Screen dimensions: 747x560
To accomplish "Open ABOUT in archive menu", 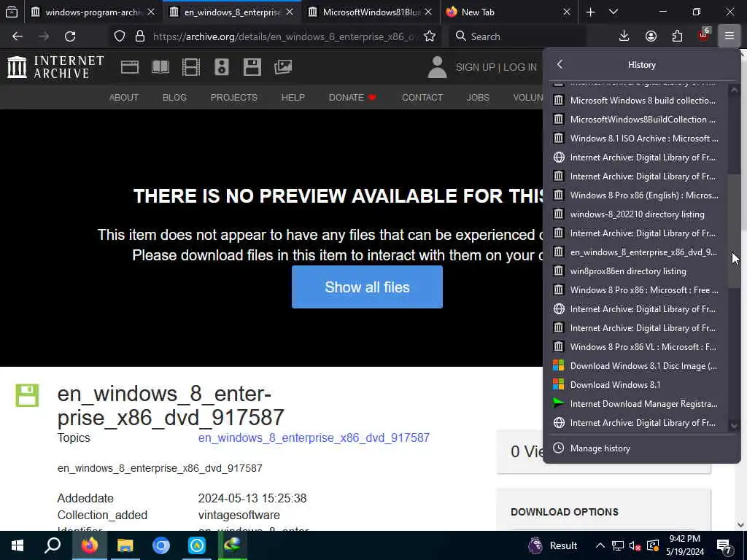I will coord(124,98).
